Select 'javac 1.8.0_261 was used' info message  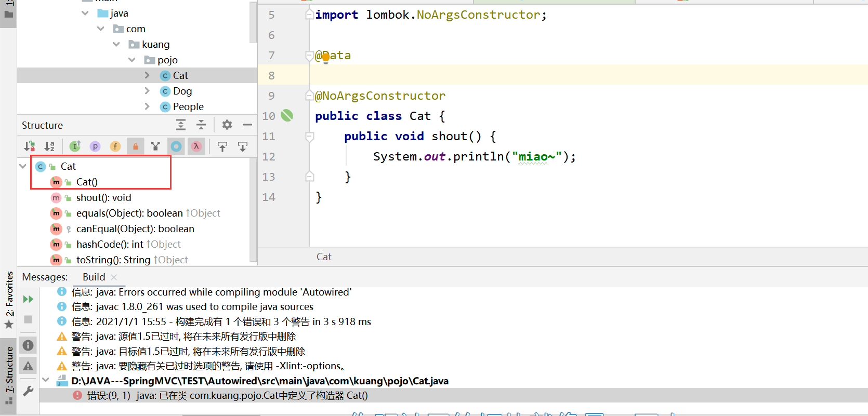point(192,306)
